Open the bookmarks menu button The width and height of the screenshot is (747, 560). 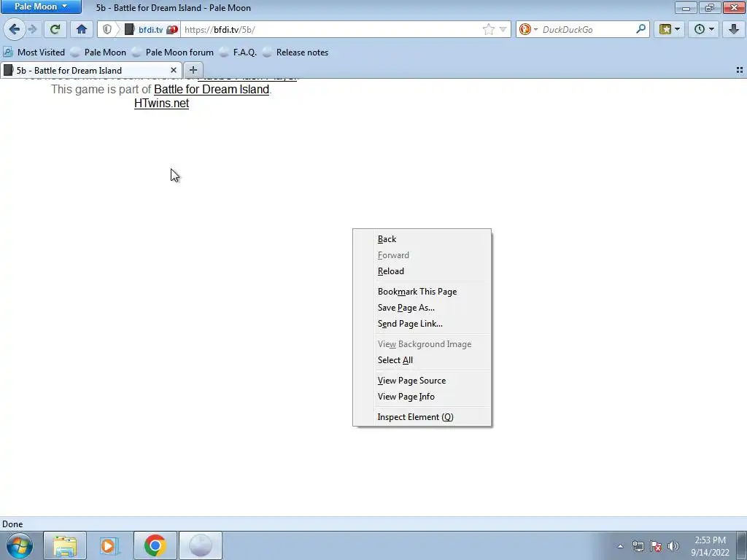tap(670, 29)
